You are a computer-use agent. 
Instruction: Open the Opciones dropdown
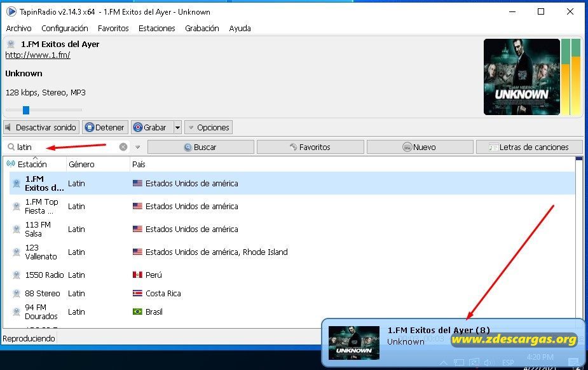pos(209,127)
